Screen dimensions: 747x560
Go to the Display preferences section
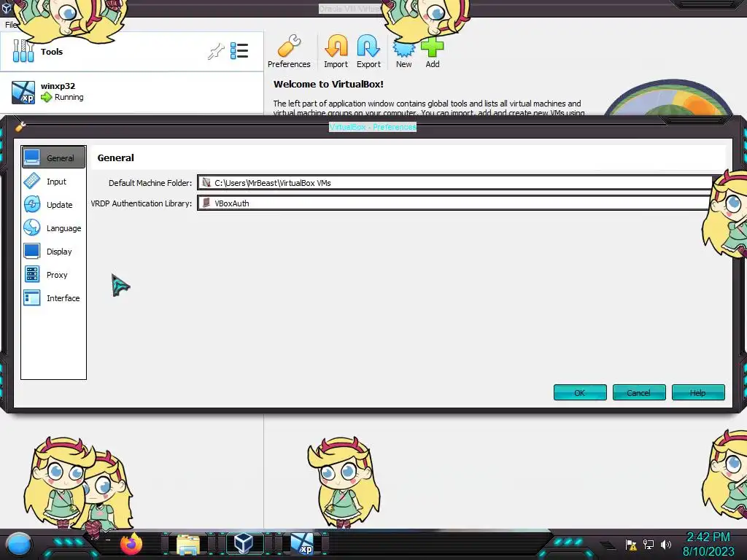tap(53, 252)
